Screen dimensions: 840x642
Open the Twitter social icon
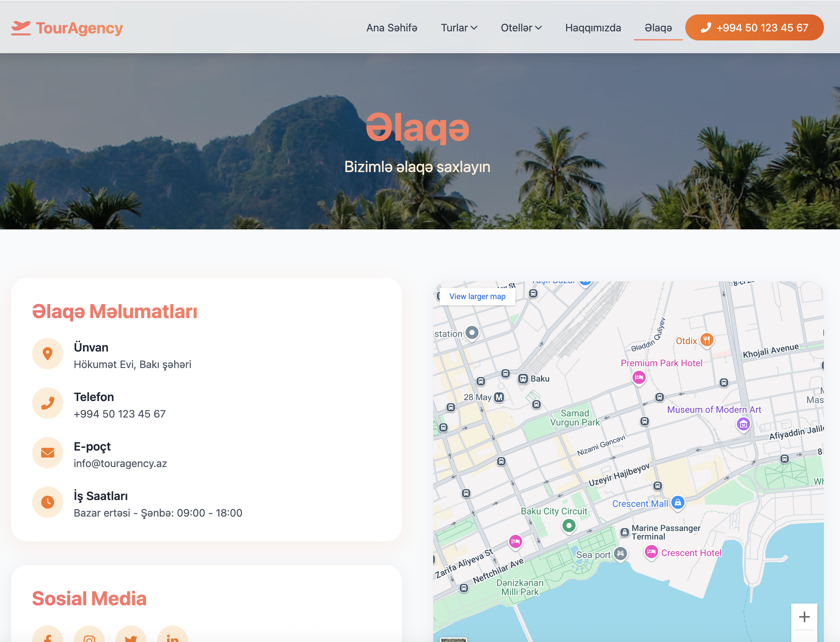131,635
